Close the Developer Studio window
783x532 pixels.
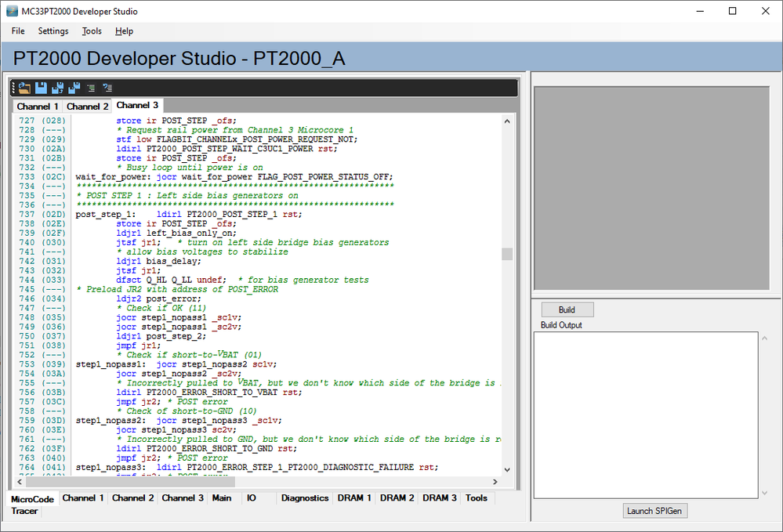[766, 11]
